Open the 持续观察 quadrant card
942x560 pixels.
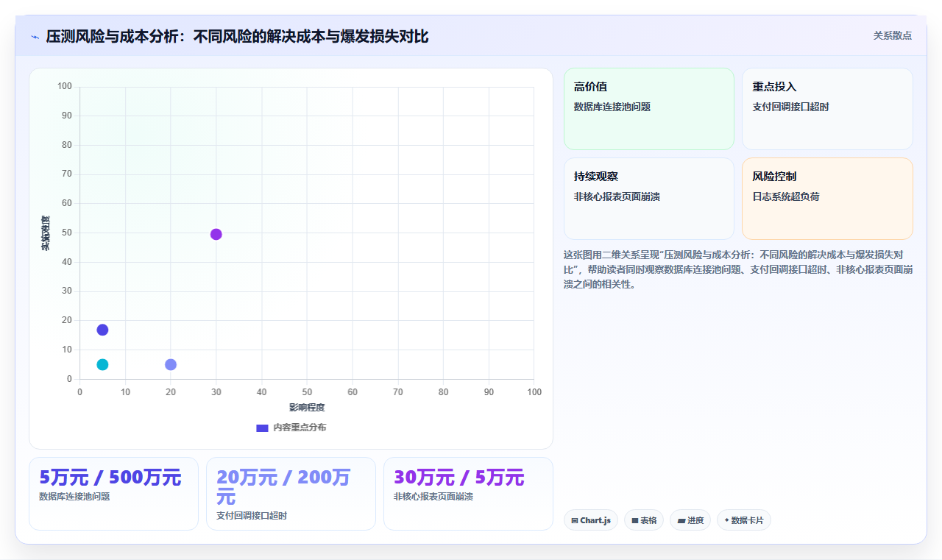point(649,199)
